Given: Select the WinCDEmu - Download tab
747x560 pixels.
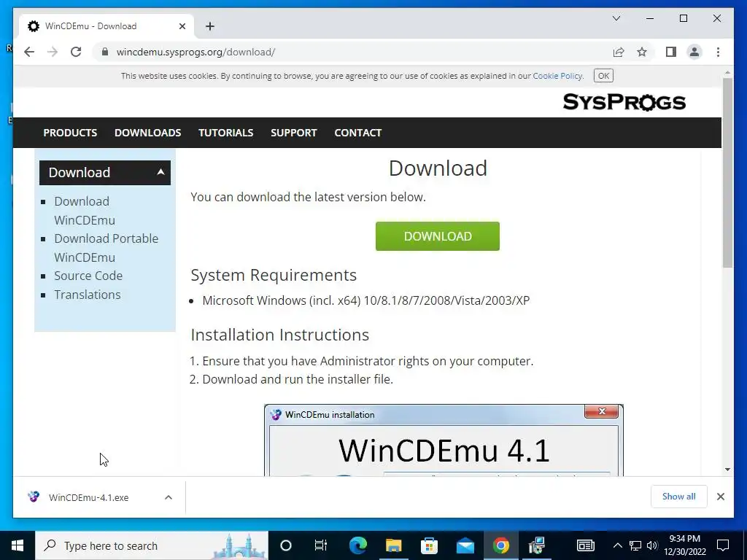Looking at the screenshot, I should pyautogui.click(x=106, y=26).
